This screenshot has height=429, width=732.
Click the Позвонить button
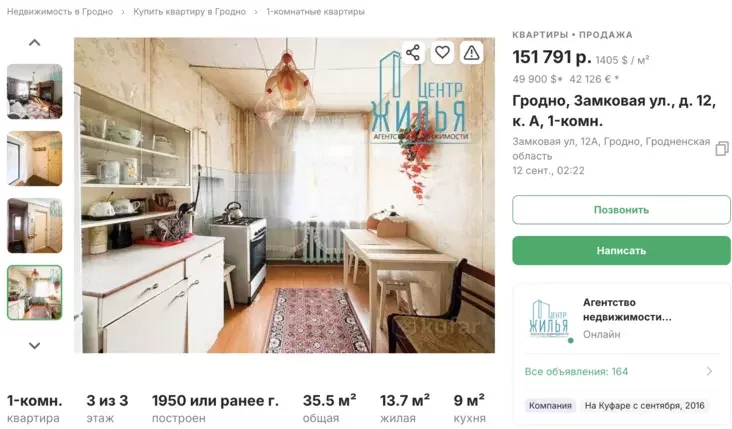point(621,210)
